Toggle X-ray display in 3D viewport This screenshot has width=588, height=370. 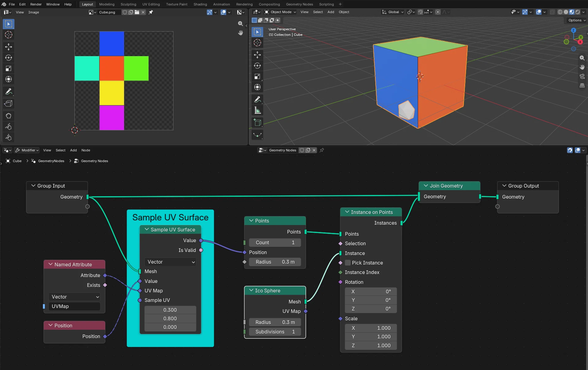552,12
